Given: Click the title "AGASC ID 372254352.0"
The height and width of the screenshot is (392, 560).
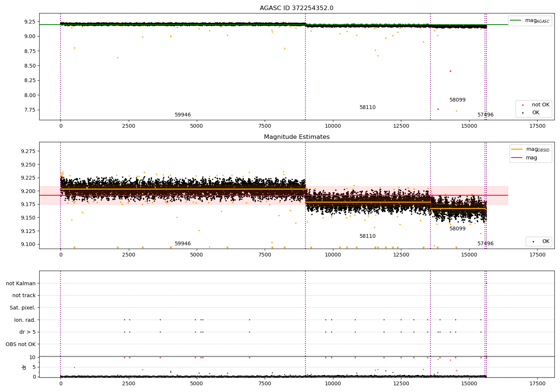Looking at the screenshot, I should click(296, 8).
